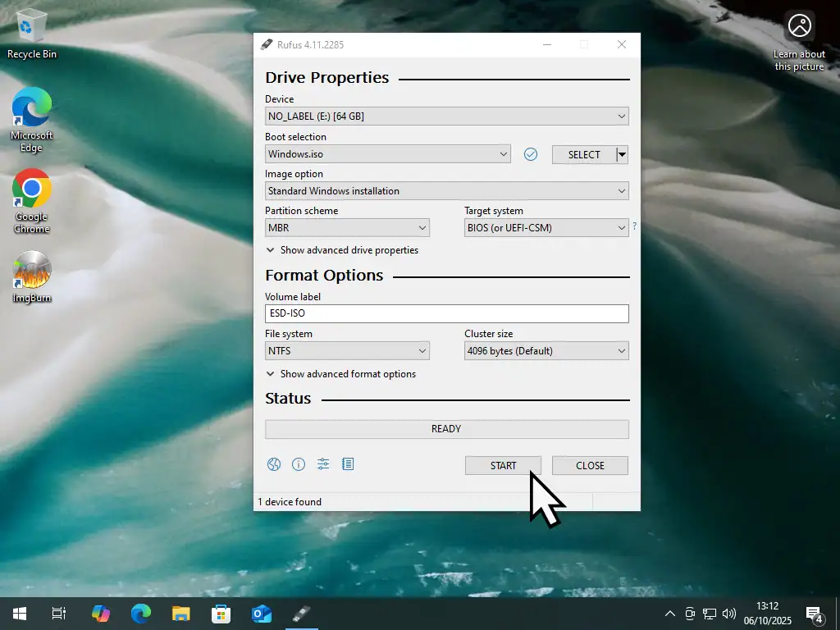
Task: Click the checksum checkmark icon
Action: [531, 154]
